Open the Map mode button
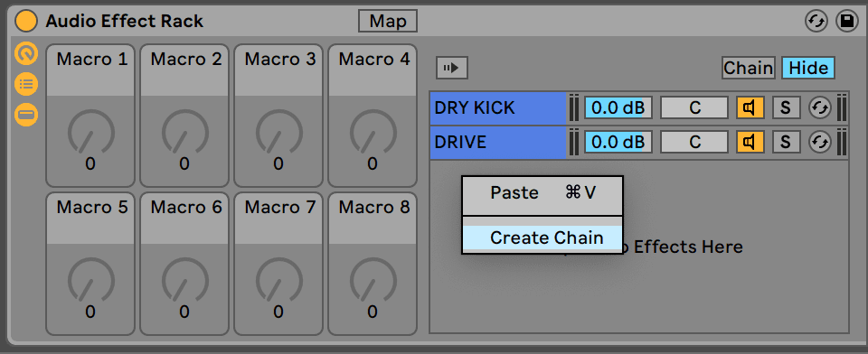This screenshot has height=354, width=868. click(x=388, y=22)
